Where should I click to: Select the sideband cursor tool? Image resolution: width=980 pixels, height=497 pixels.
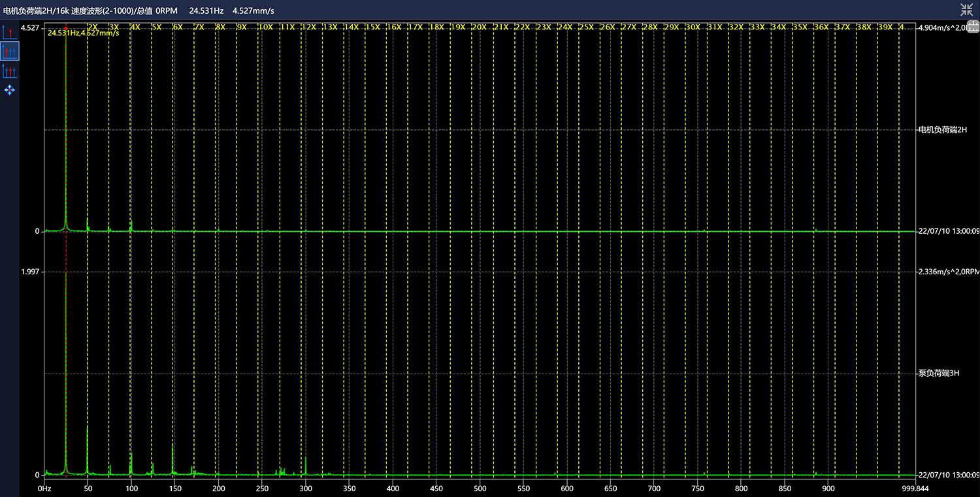point(9,71)
